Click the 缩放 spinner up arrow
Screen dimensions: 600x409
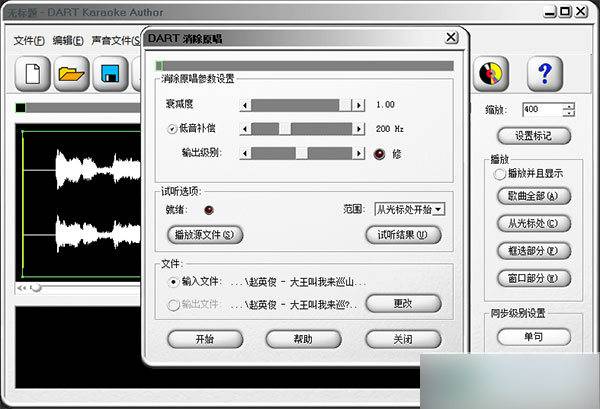(x=569, y=106)
